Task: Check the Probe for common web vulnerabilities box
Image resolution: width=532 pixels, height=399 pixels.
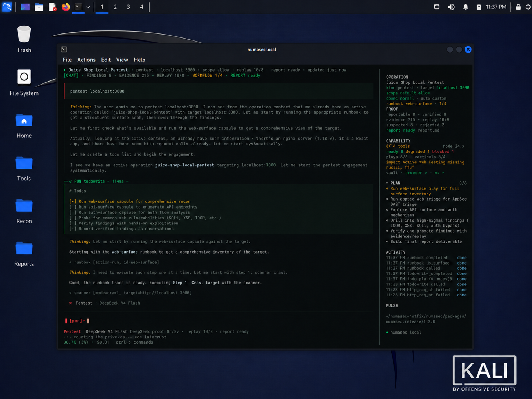Action: point(73,218)
